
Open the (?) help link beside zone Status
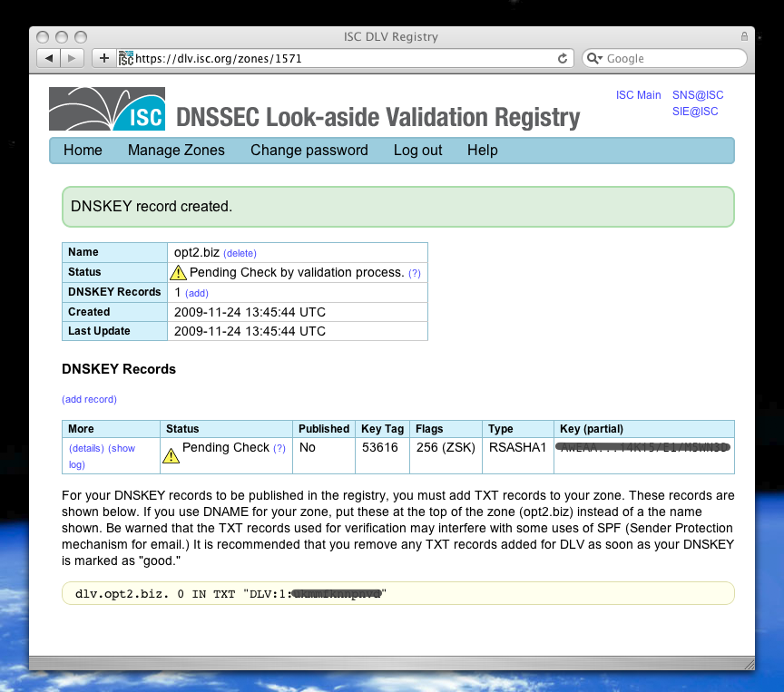[x=415, y=273]
